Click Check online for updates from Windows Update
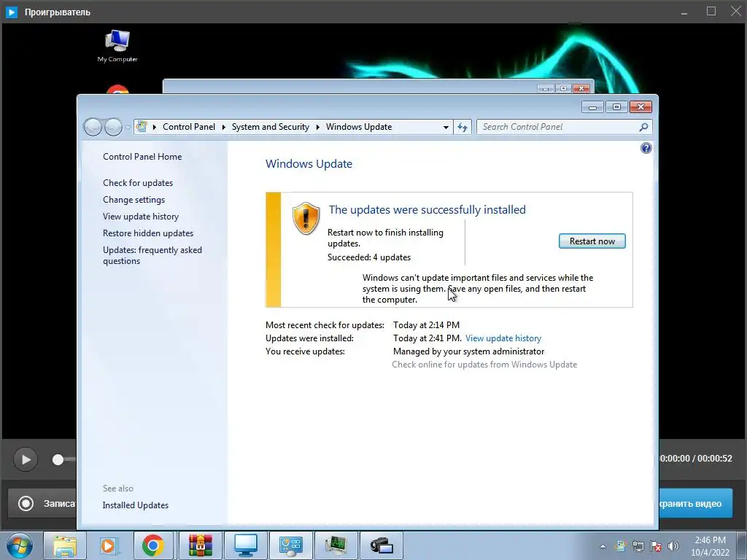Screen dimensions: 747x560 484,365
